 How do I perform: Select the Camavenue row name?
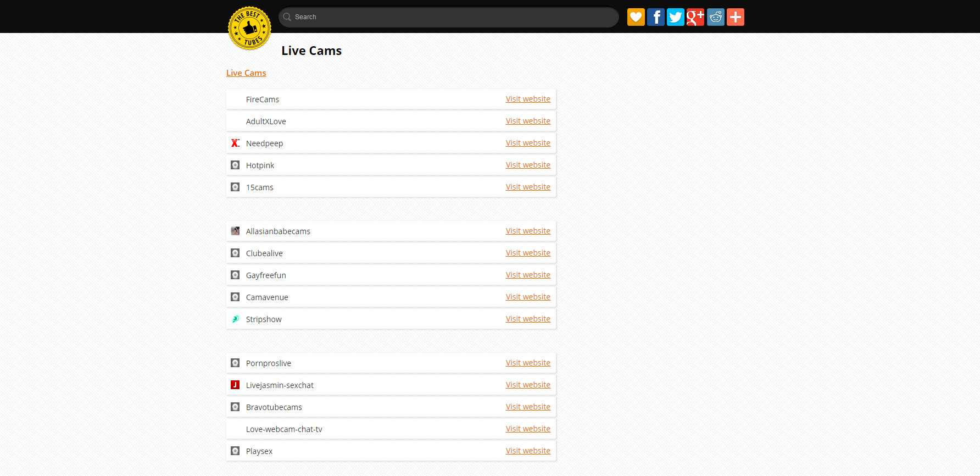267,297
